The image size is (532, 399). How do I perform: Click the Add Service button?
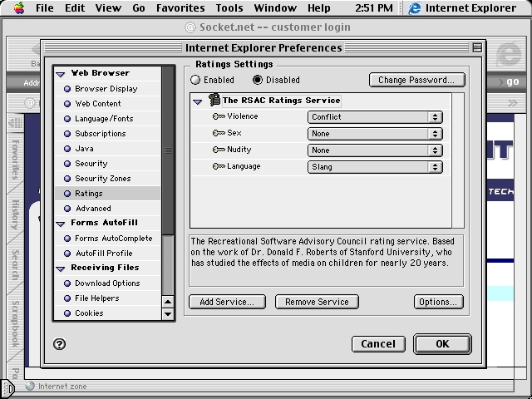(x=227, y=302)
